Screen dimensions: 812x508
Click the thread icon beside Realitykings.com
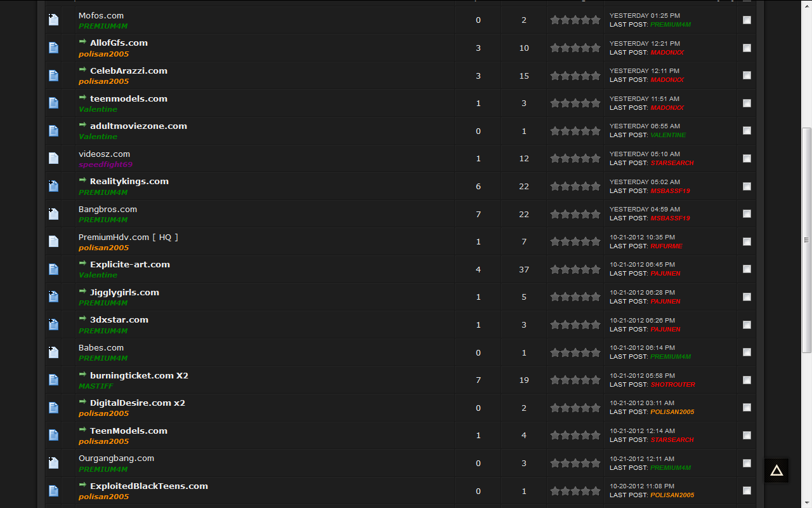[x=53, y=186]
